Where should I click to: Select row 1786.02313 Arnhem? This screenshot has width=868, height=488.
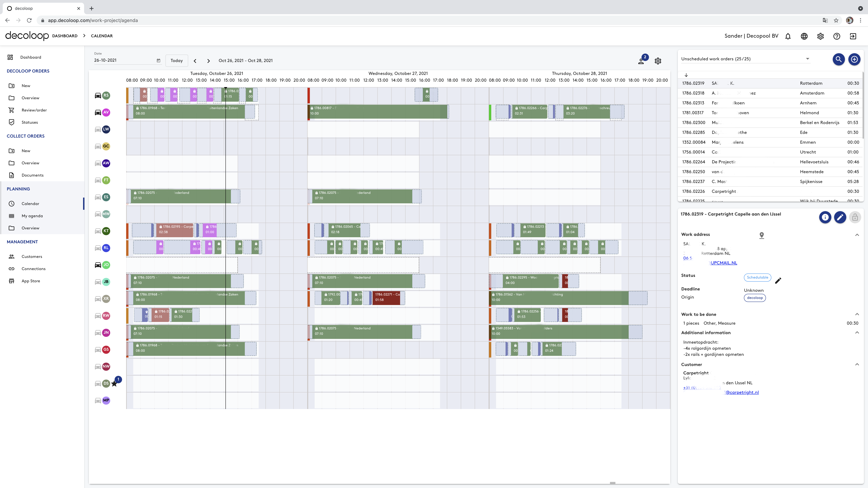pos(770,103)
